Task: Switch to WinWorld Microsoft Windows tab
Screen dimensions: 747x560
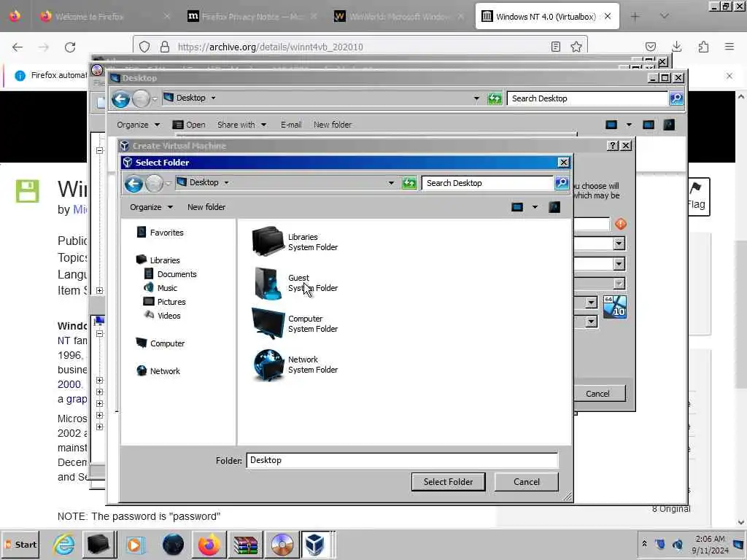Action: (x=399, y=17)
